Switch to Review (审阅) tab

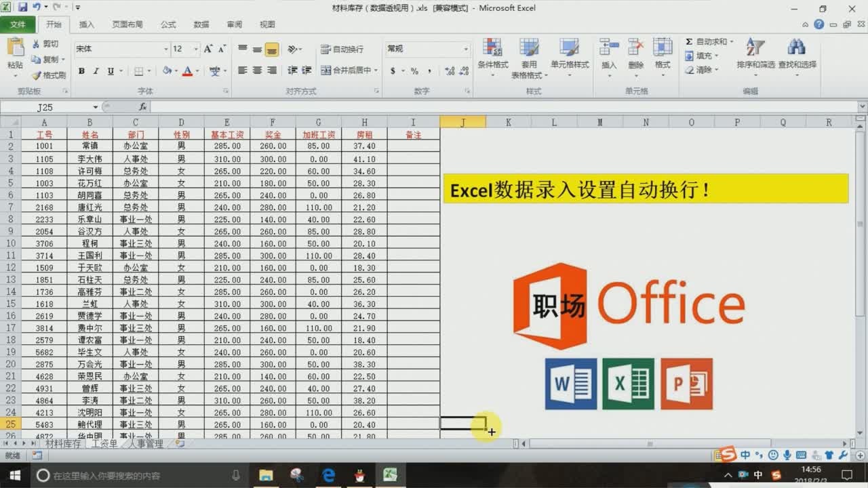point(235,24)
